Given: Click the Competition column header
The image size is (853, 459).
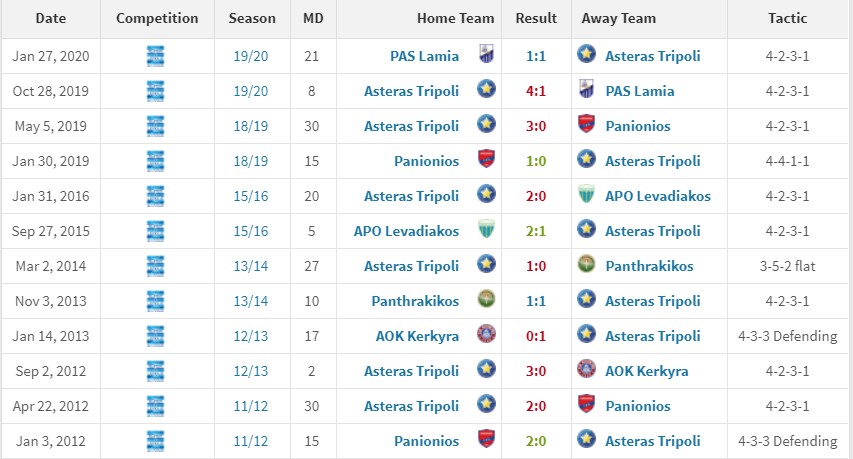Looking at the screenshot, I should (157, 18).
